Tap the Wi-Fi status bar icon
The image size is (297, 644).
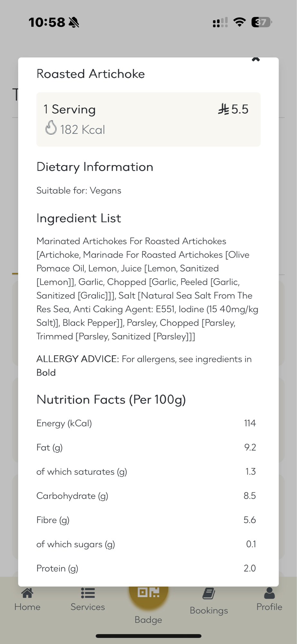[x=239, y=22]
